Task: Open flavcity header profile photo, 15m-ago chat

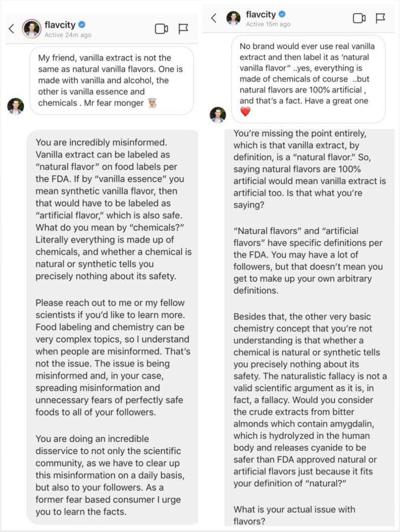Action: [233, 18]
